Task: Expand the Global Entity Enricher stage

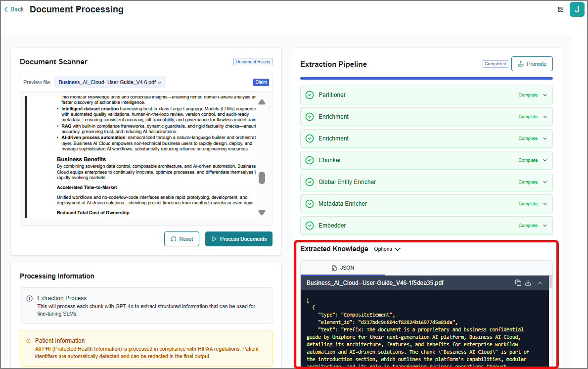Action: click(x=545, y=182)
